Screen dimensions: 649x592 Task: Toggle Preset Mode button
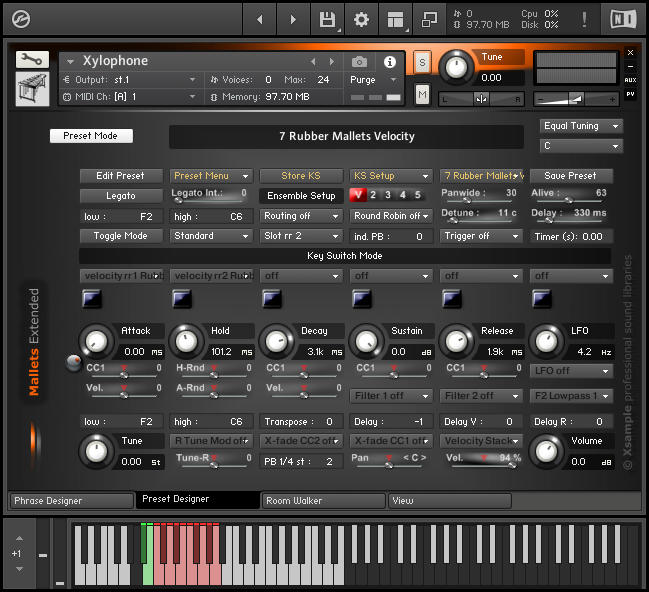point(91,136)
